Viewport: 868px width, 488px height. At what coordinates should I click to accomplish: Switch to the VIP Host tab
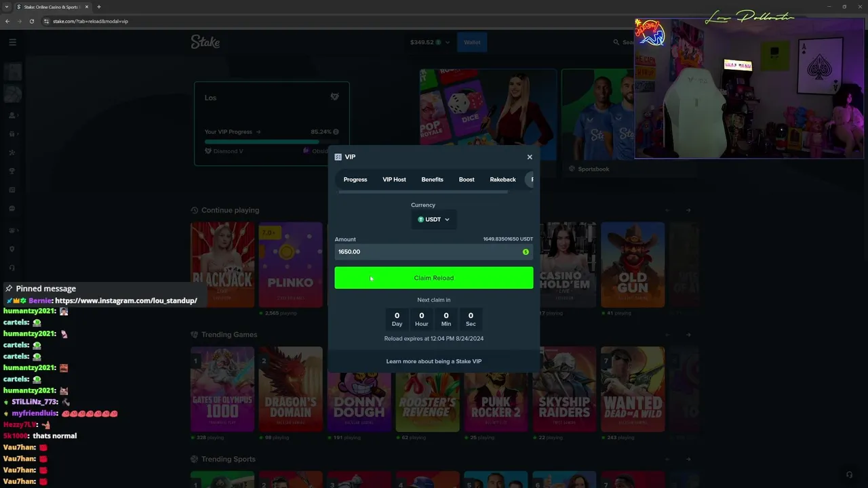394,180
